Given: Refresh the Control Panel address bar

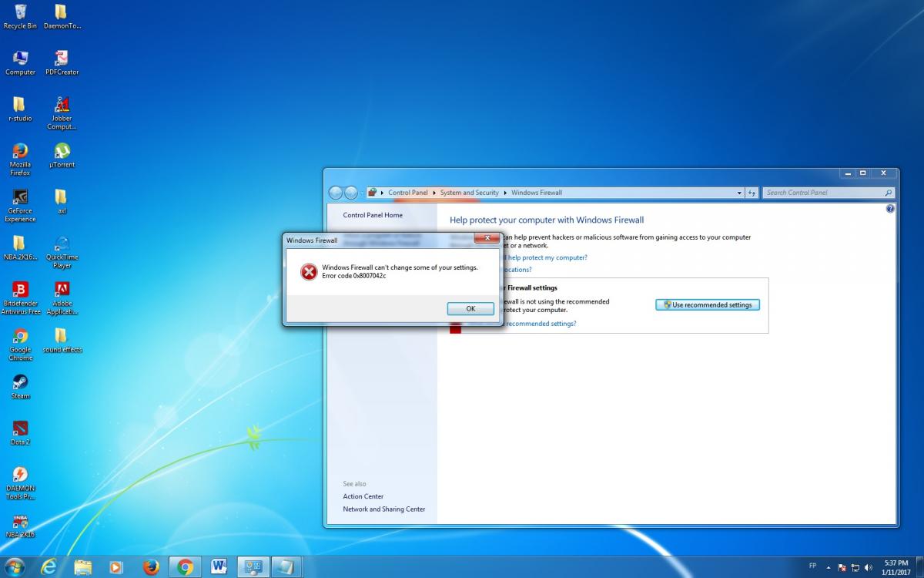Looking at the screenshot, I should click(x=752, y=193).
